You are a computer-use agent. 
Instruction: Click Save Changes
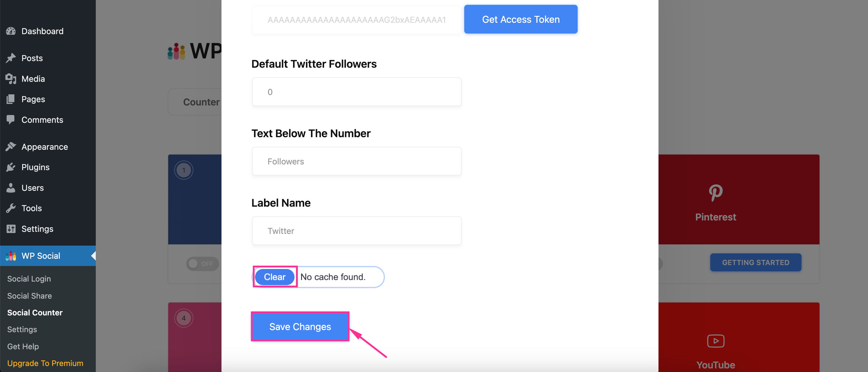coord(300,326)
